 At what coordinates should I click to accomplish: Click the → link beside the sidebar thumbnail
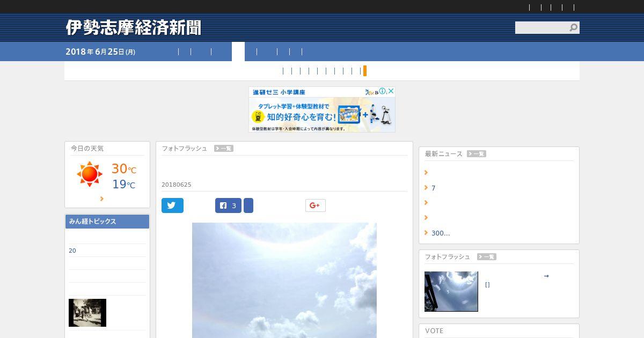pos(546,276)
